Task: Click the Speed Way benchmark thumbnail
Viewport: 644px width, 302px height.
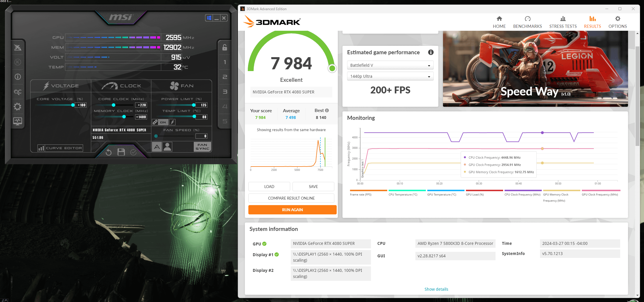Action: (535, 69)
